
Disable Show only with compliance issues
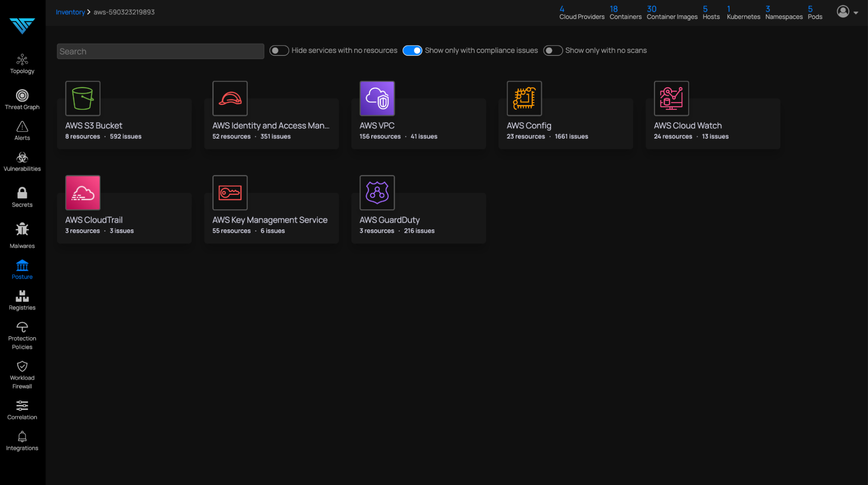[x=412, y=51]
